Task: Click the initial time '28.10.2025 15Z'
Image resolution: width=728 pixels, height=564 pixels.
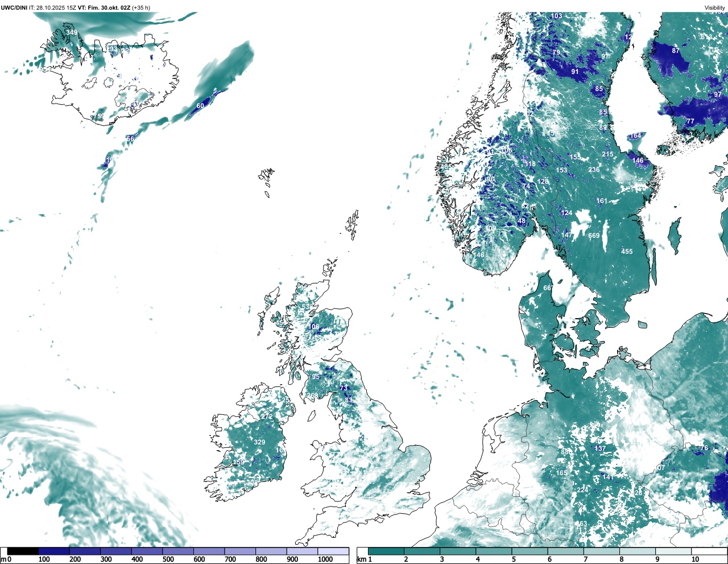Action: tap(56, 8)
